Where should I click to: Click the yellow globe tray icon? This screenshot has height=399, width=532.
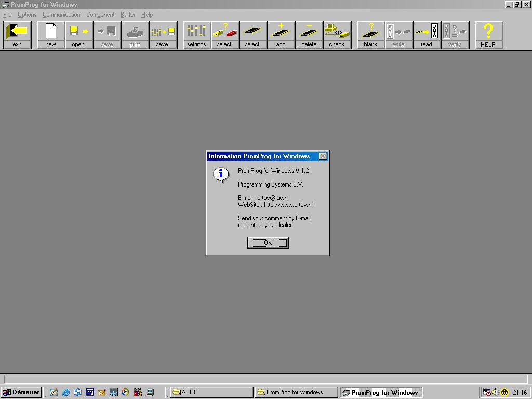tap(504, 392)
